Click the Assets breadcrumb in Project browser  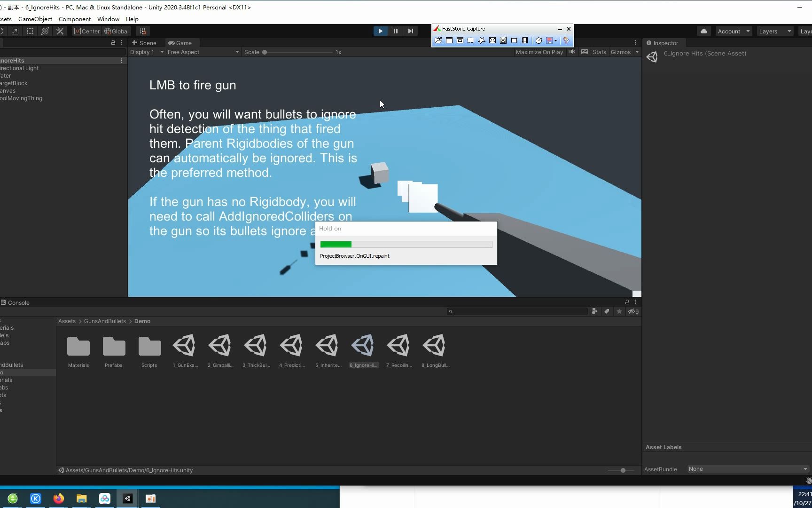(x=67, y=321)
